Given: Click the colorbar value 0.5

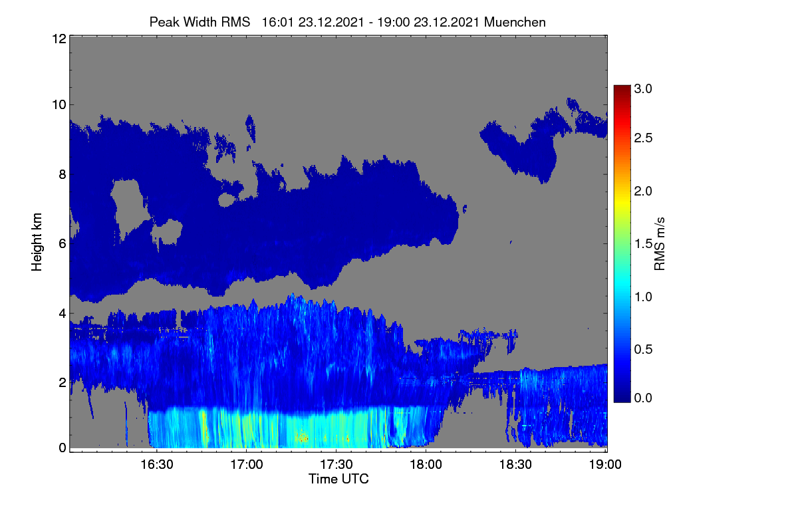Looking at the screenshot, I should click(643, 349).
